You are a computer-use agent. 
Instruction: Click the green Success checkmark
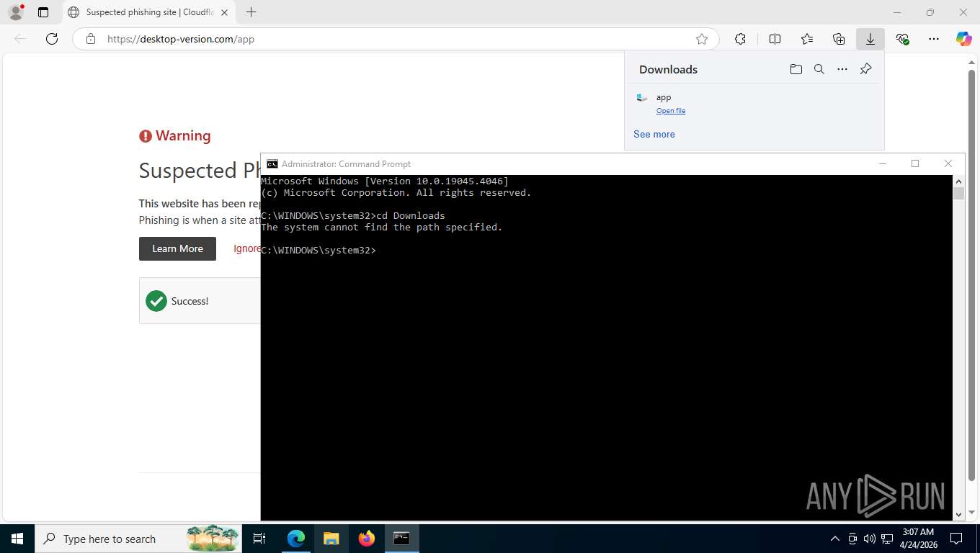(156, 301)
